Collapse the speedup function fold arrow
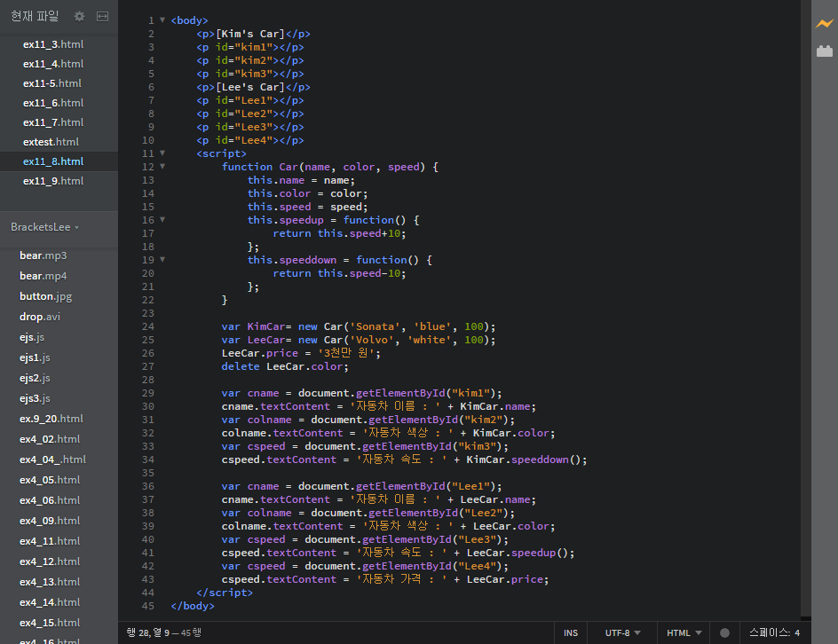Image resolution: width=838 pixels, height=644 pixels. (x=162, y=219)
